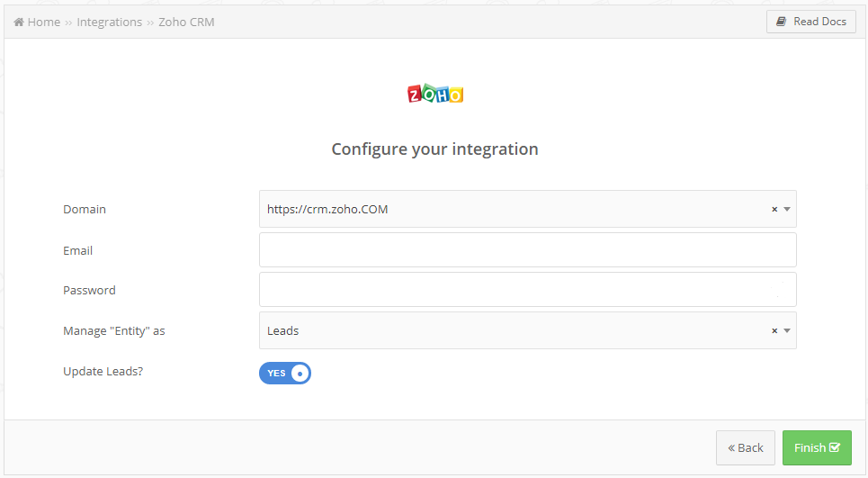The image size is (868, 478).
Task: Toggle the Update Leads YES switch
Action: click(x=285, y=374)
